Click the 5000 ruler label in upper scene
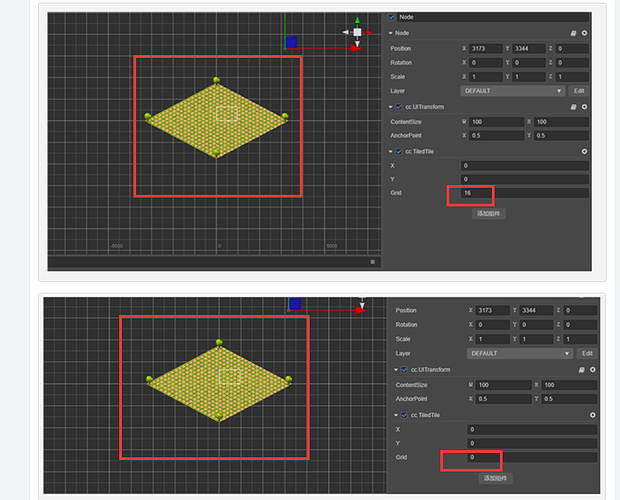The height and width of the screenshot is (500, 620). click(x=332, y=246)
